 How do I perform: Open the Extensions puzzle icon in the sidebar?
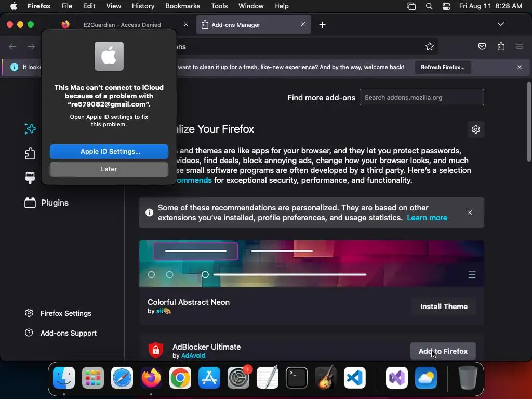point(30,153)
